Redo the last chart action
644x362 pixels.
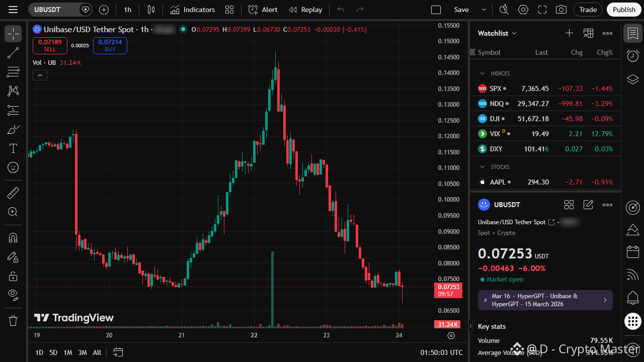360,10
